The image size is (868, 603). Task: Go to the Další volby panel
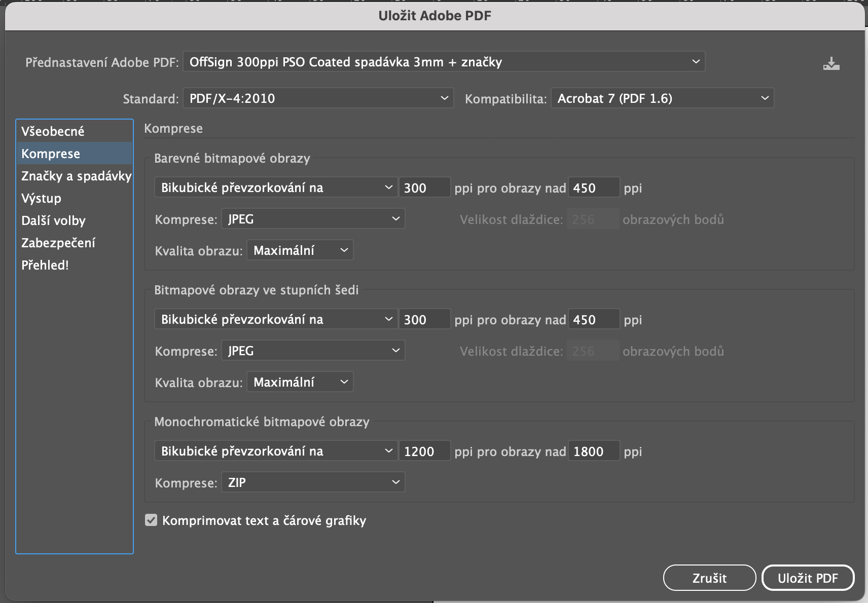pyautogui.click(x=75, y=220)
